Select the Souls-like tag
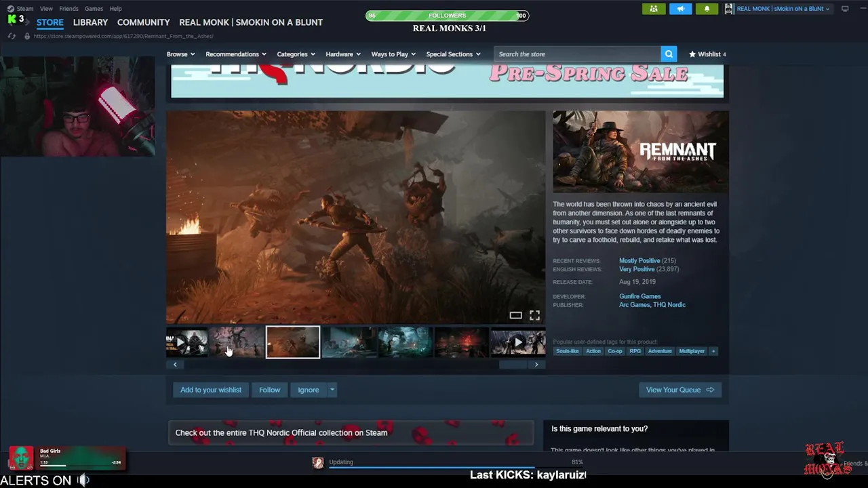868x488 pixels. pyautogui.click(x=568, y=351)
